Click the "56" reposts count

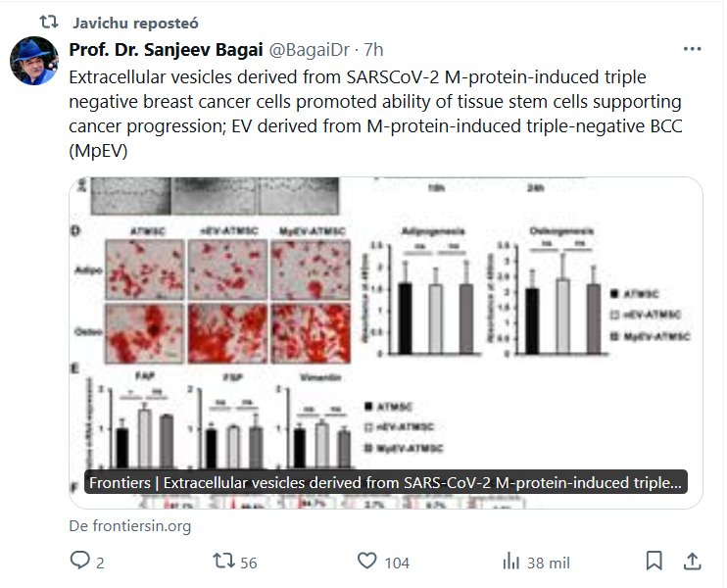coord(248,563)
